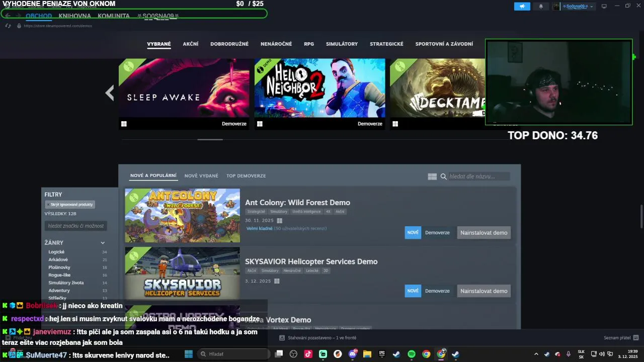
Task: Select the RPG category tab
Action: 309,44
